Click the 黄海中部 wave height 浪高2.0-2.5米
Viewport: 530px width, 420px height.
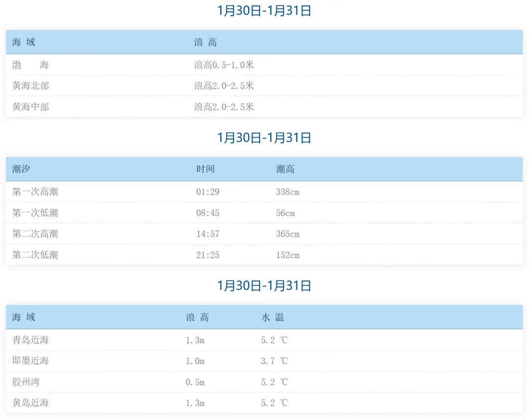click(x=224, y=107)
